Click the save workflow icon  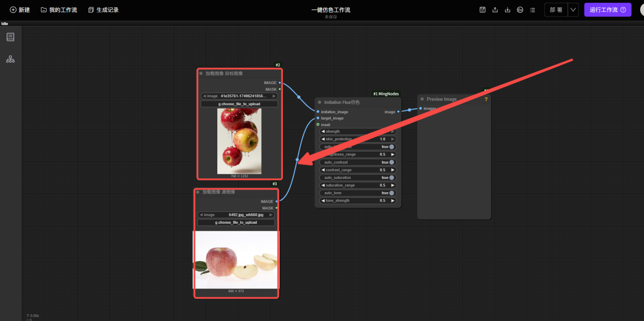(x=483, y=10)
